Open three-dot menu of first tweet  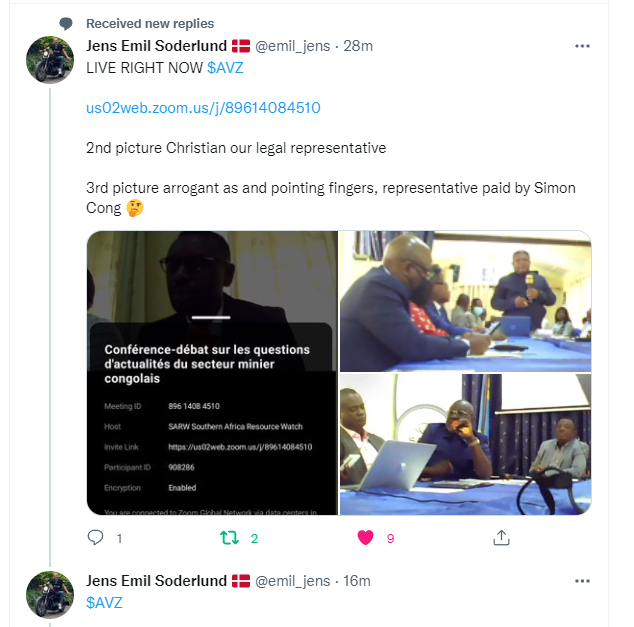582,46
